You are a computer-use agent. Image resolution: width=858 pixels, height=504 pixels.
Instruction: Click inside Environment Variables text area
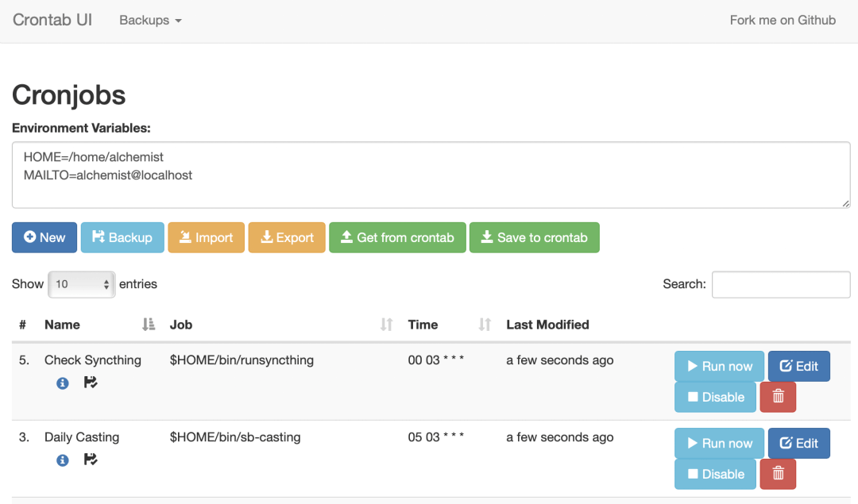431,175
